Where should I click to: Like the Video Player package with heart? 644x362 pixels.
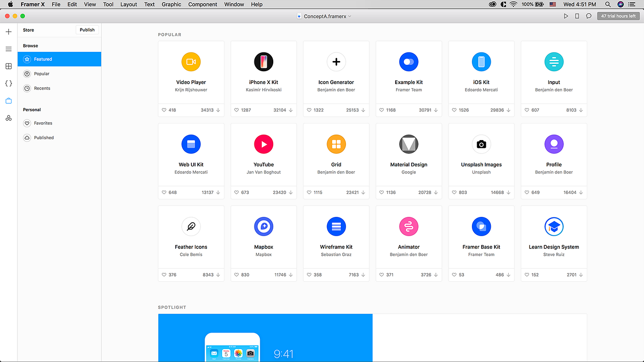click(x=164, y=110)
